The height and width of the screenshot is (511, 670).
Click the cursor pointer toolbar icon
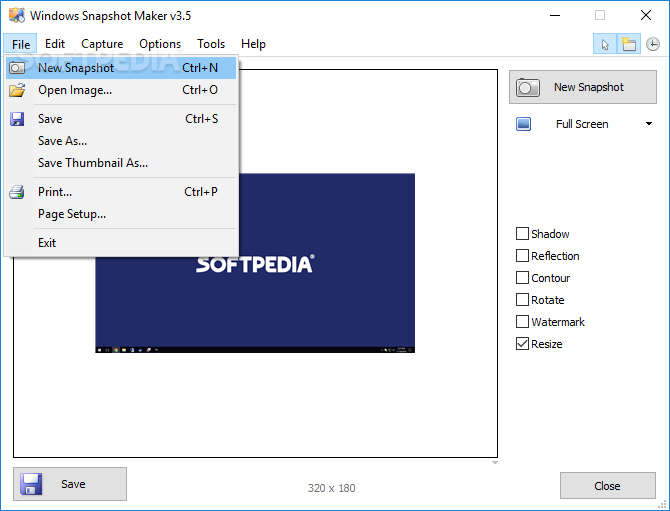coord(605,44)
